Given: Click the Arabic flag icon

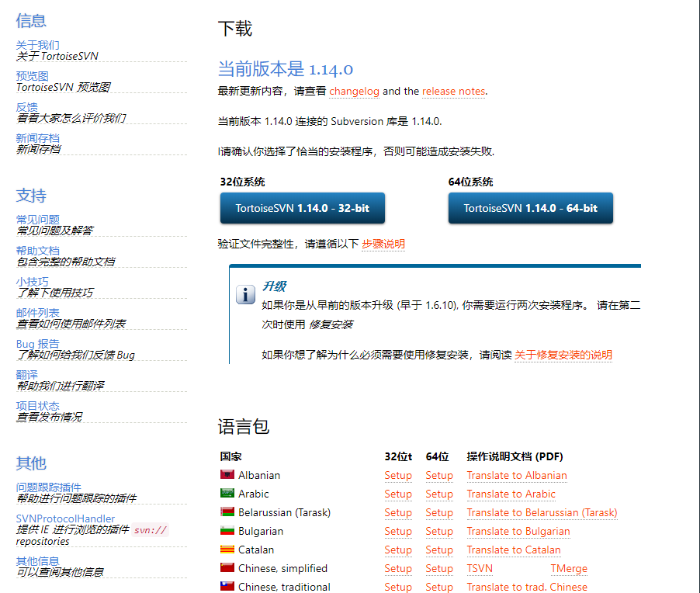Looking at the screenshot, I should (227, 493).
